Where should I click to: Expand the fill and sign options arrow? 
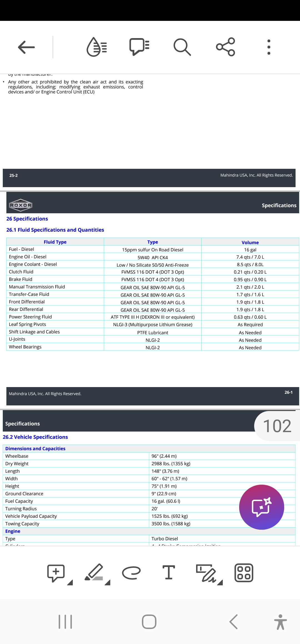(220, 582)
